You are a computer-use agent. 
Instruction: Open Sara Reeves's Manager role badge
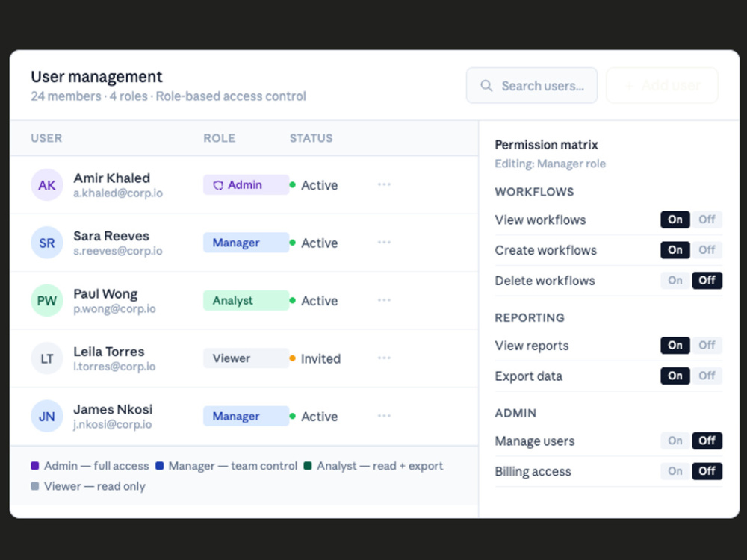coord(246,243)
